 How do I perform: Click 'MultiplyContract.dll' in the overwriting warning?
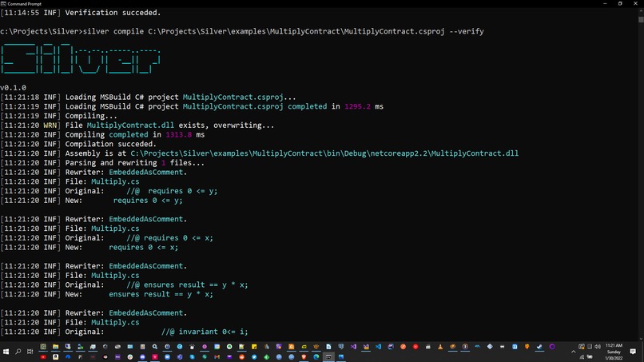coord(130,125)
